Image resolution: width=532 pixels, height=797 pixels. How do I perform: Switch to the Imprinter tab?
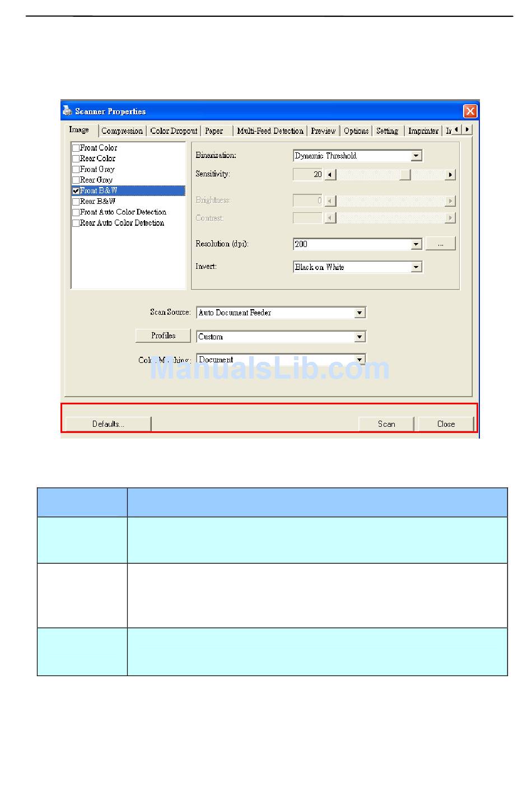pos(423,131)
